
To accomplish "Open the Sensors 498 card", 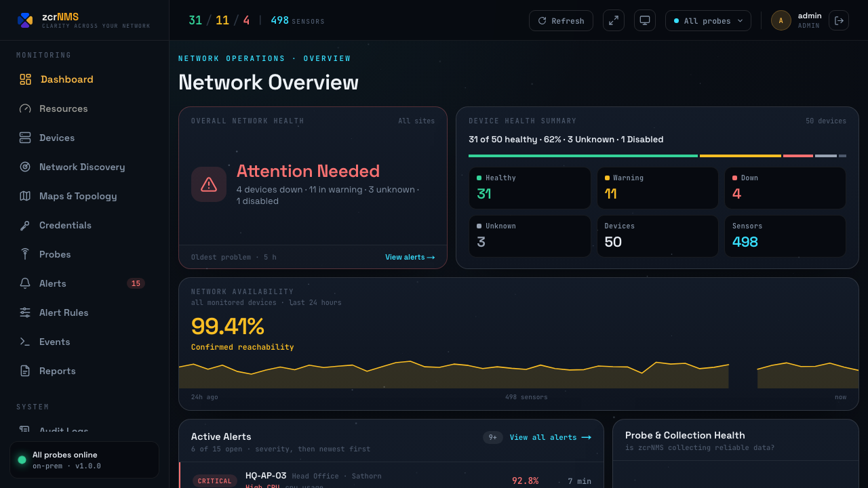I will (x=785, y=236).
